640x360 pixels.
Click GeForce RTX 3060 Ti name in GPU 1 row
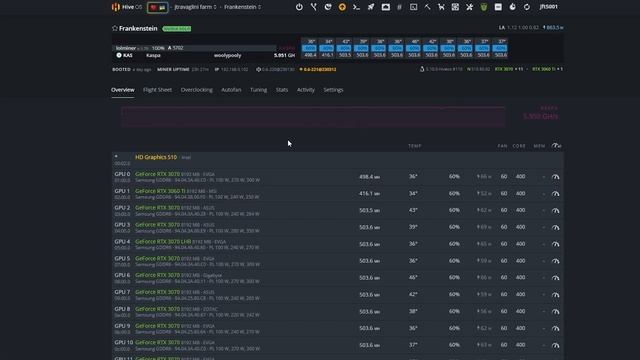click(160, 191)
